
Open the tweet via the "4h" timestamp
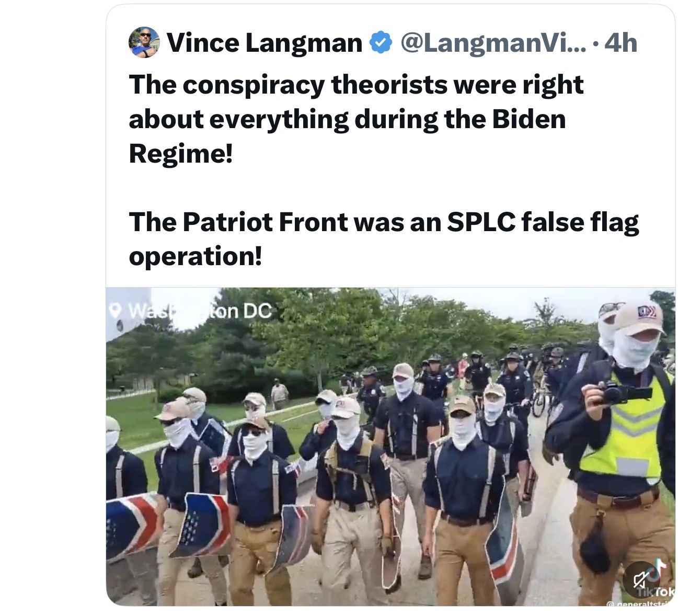point(620,43)
